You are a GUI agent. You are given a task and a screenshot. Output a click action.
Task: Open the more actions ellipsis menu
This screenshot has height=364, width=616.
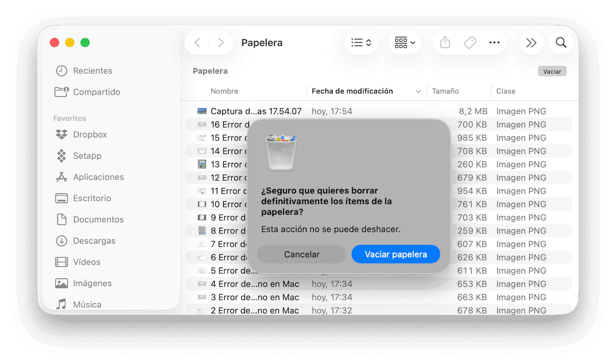point(494,43)
